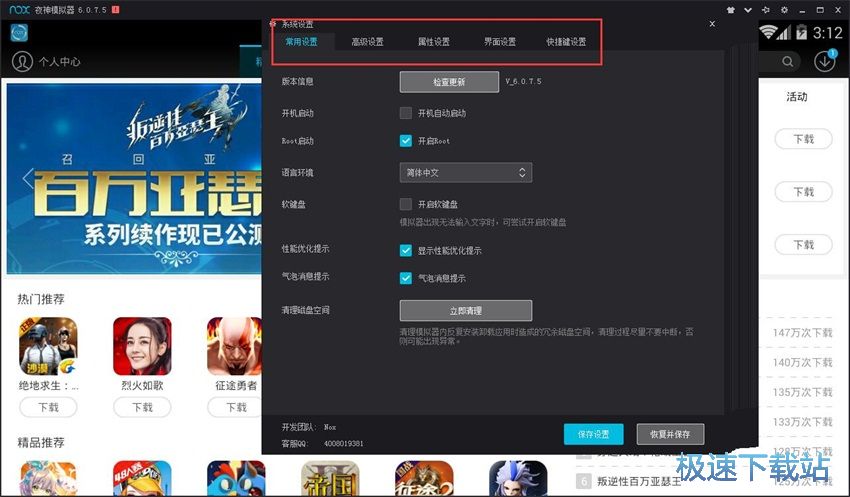Click version text V_6.0.7.5
Image resolution: width=850 pixels, height=497 pixels.
point(523,81)
